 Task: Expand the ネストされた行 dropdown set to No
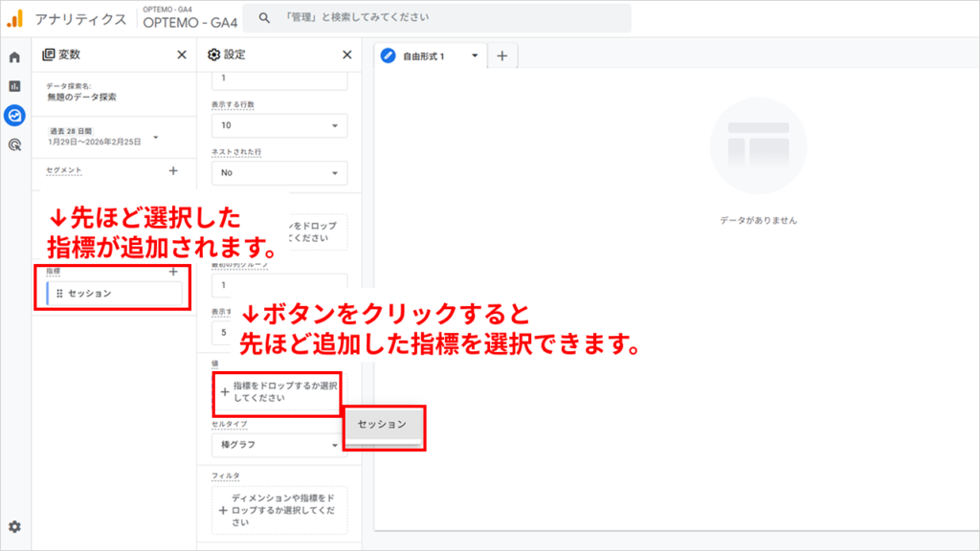tap(278, 172)
